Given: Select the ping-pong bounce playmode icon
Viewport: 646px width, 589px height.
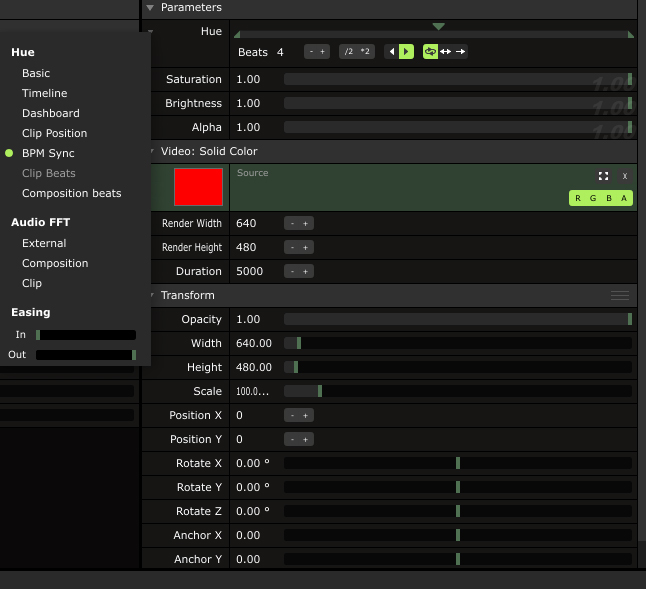Looking at the screenshot, I should click(445, 52).
